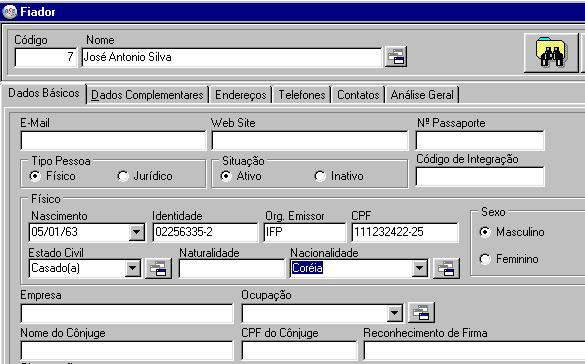585x364 pixels.
Task: Open the Nascimento date dropdown arrow
Action: (x=137, y=232)
